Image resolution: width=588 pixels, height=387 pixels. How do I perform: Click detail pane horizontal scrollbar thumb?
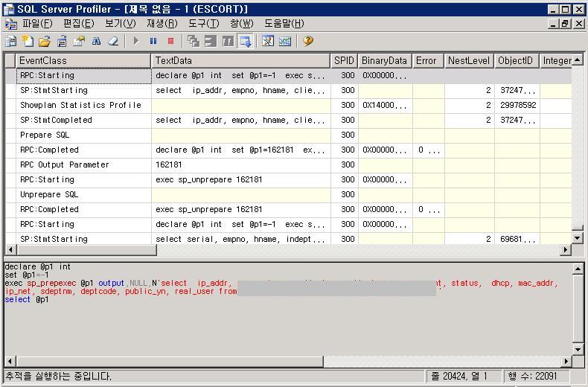[x=170, y=362]
